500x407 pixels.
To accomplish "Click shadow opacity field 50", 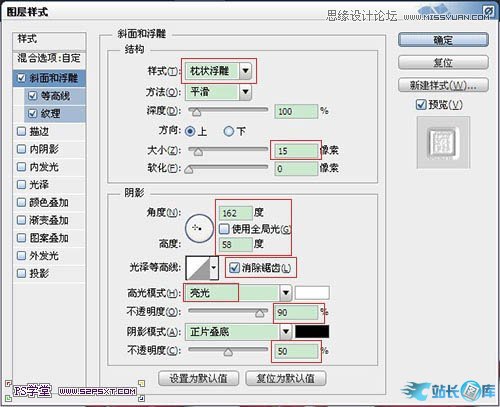I will coord(296,351).
